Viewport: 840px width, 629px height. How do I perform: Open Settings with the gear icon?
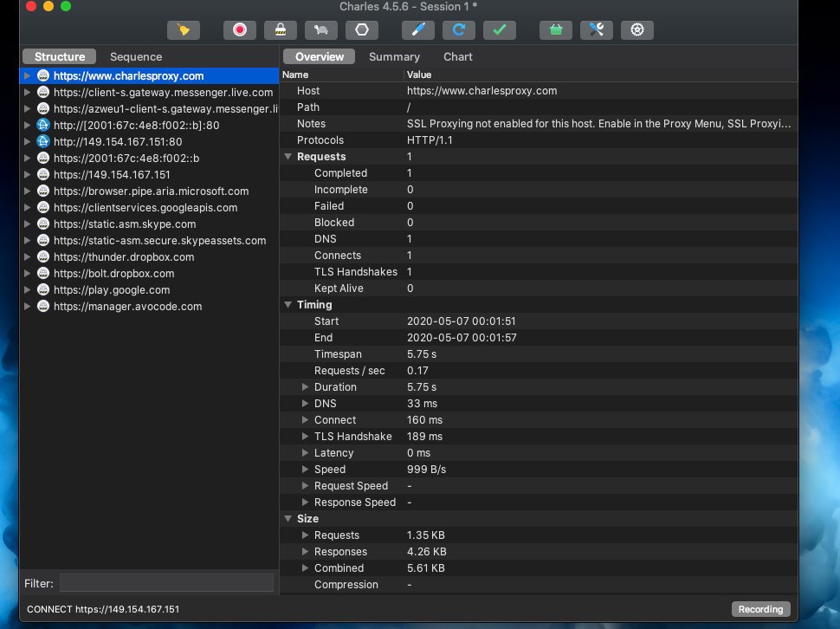(x=637, y=30)
